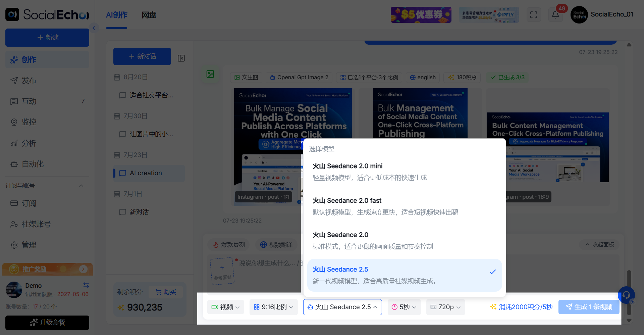The width and height of the screenshot is (644, 335).
Task: Open 自动化 in the sidebar
Action: click(x=47, y=164)
